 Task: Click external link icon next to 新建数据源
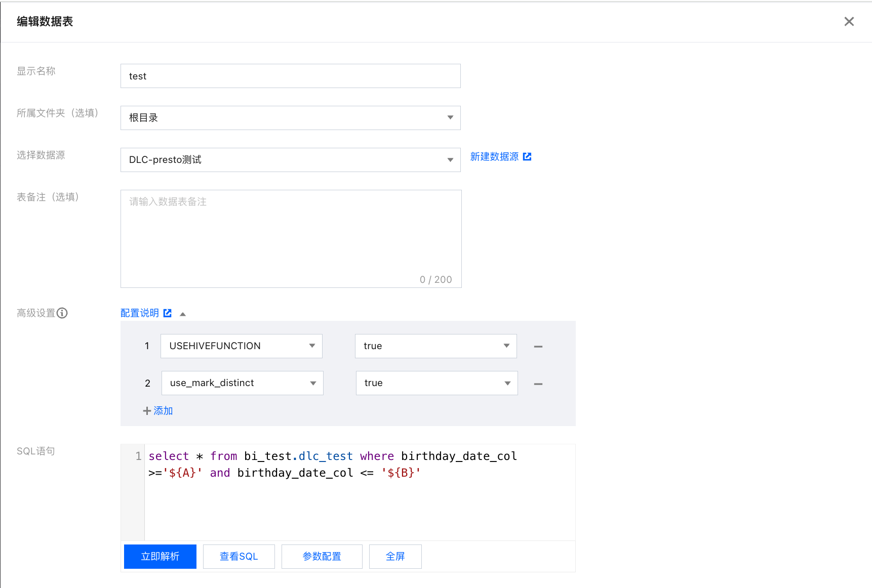tap(527, 157)
